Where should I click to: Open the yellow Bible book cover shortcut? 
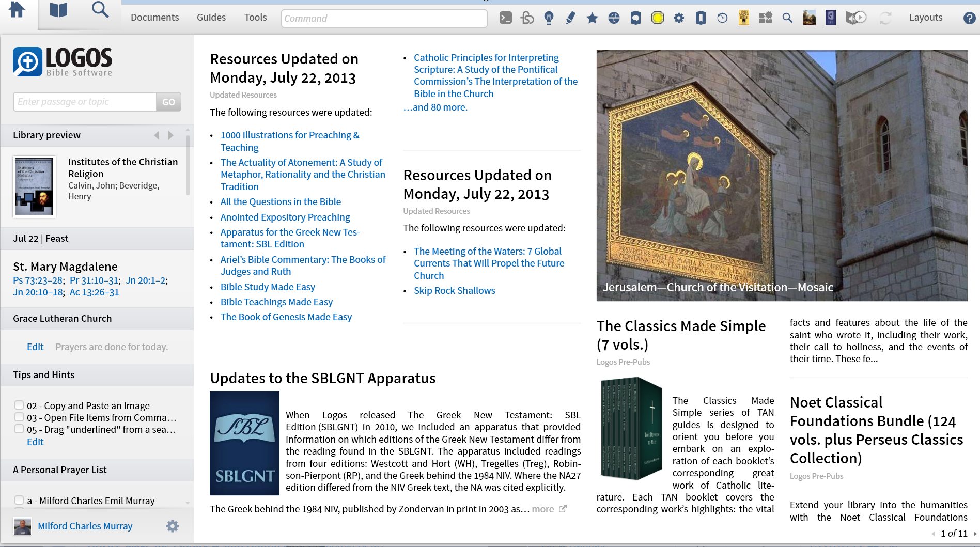744,18
